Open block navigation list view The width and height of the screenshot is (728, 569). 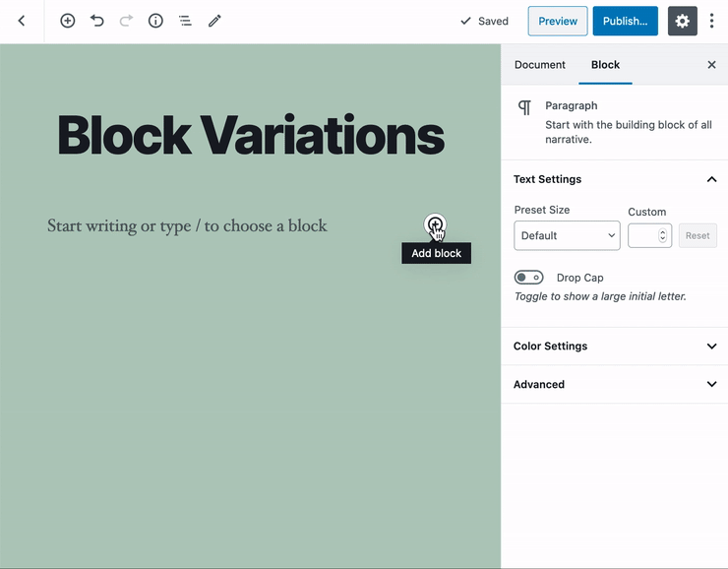coord(185,21)
